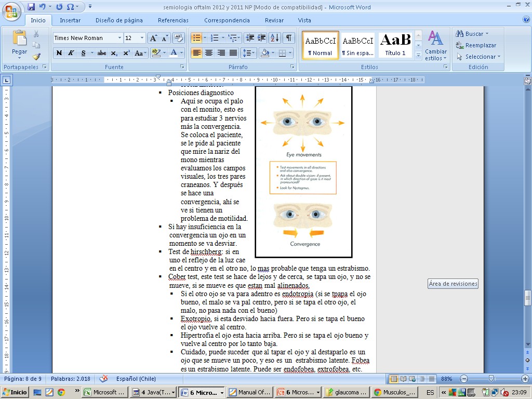This screenshot has height=399, width=532.
Task: Open the font name dropdown
Action: point(119,38)
